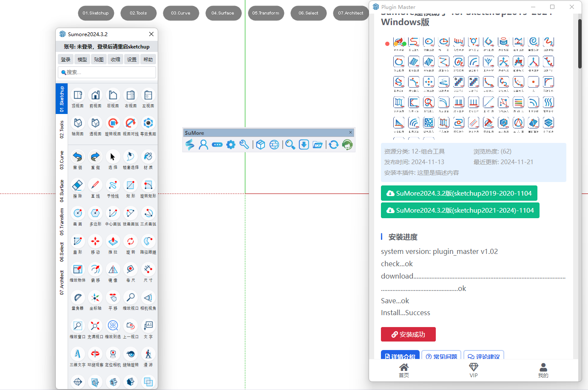Open the 模型 menu in Sumore panel

[x=82, y=60]
